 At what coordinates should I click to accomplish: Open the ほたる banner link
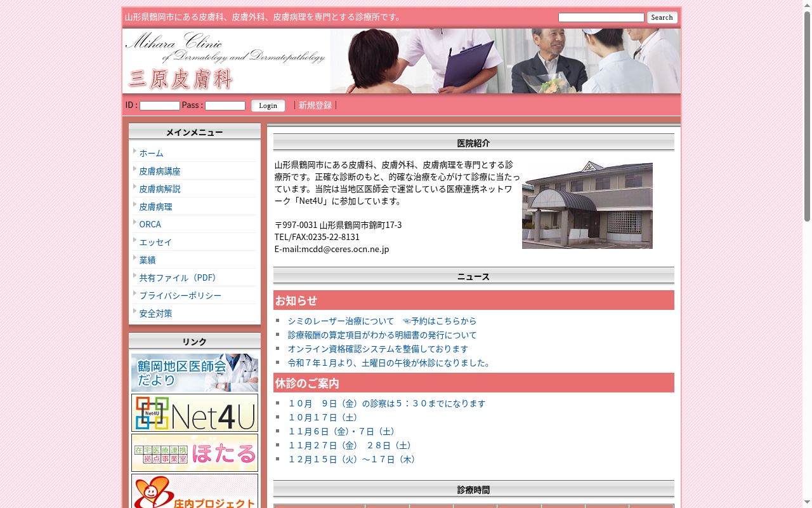point(195,453)
